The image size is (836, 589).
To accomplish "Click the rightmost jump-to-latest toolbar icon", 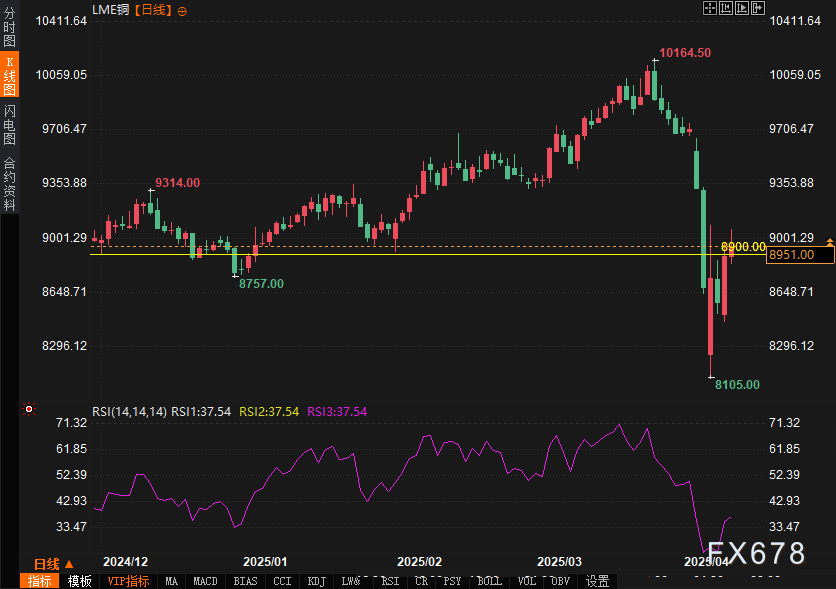I will pos(758,8).
